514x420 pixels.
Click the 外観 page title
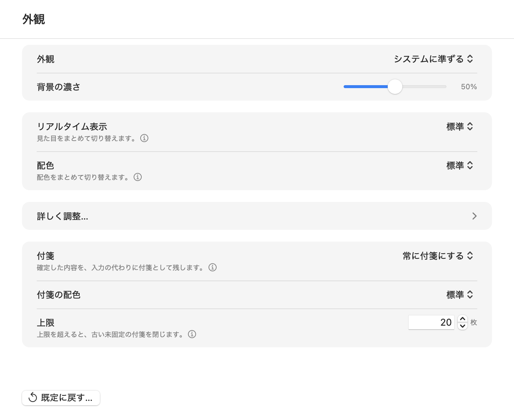pos(34,19)
